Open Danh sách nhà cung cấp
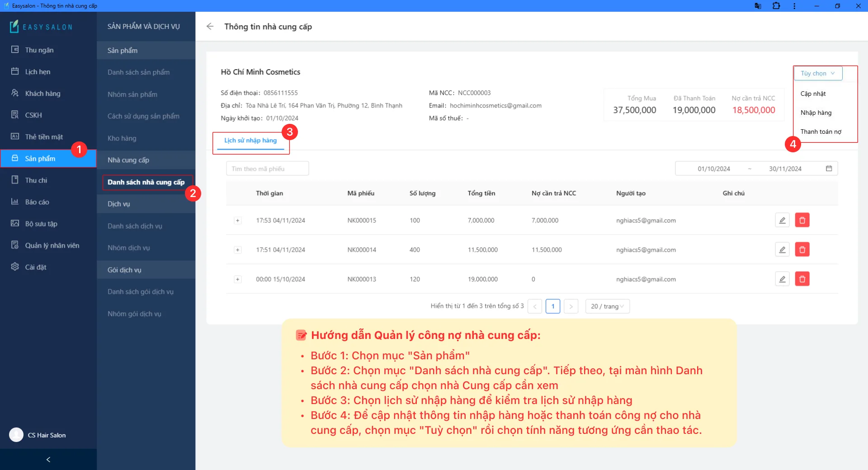This screenshot has width=868, height=470. [x=146, y=182]
